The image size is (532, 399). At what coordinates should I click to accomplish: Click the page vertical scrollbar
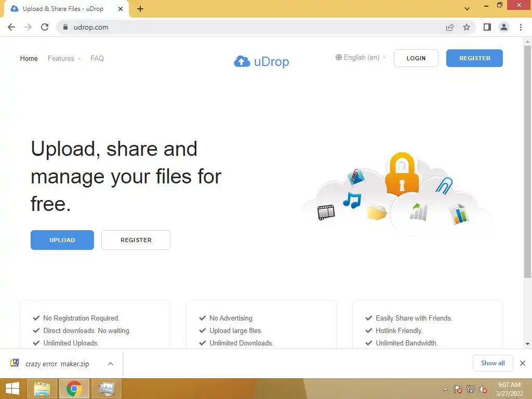(x=527, y=161)
